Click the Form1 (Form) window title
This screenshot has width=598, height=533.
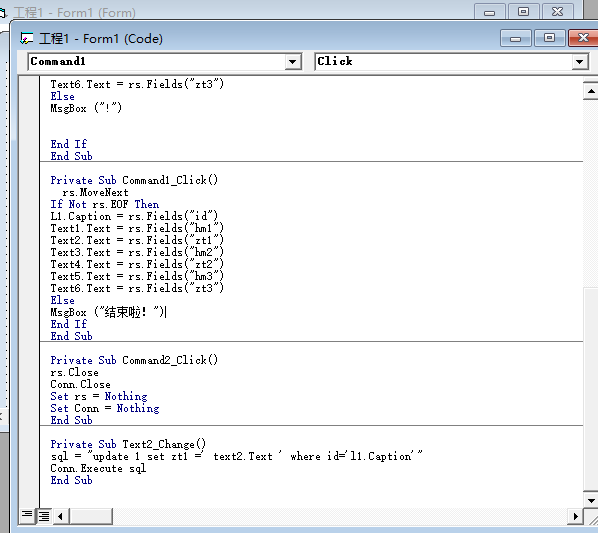coord(75,13)
